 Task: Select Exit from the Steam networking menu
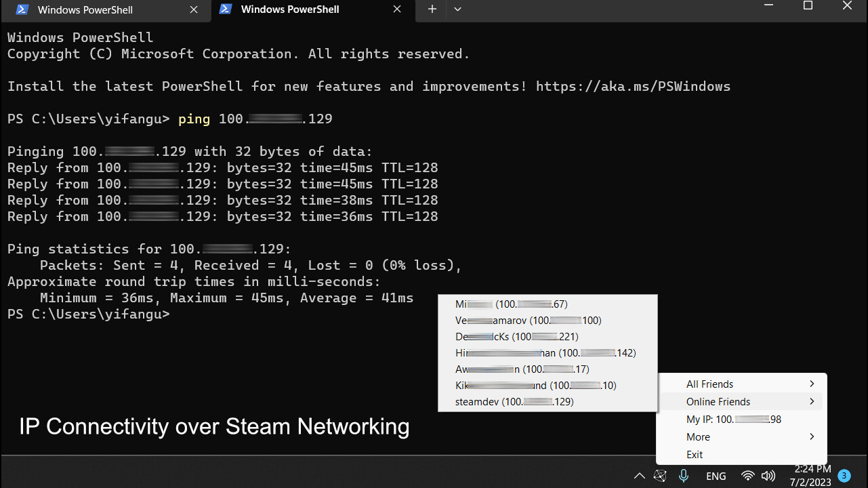[694, 454]
